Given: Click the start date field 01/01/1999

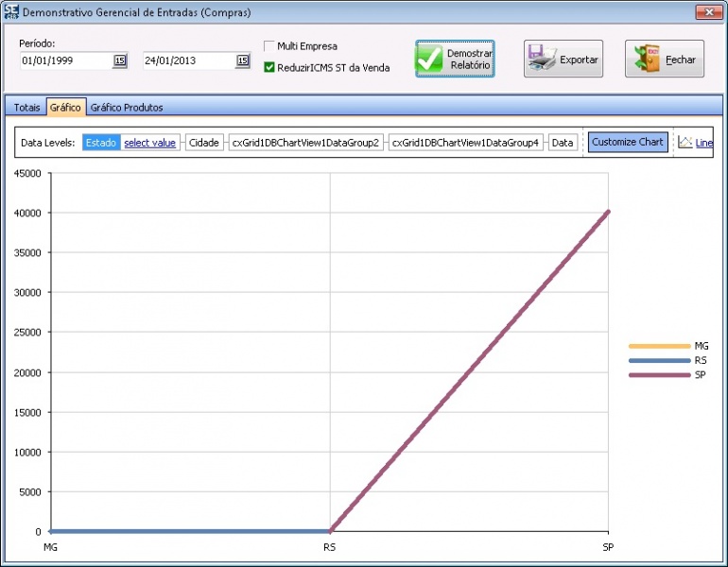Looking at the screenshot, I should pos(64,60).
